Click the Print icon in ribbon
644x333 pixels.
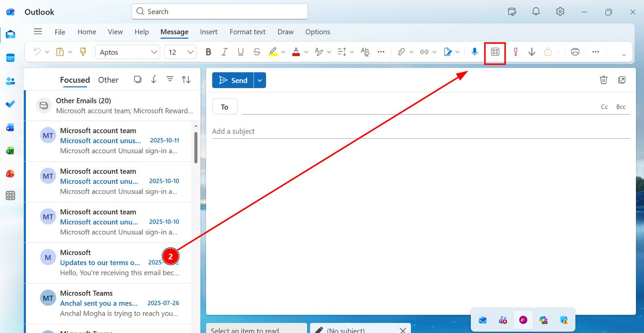(x=575, y=52)
